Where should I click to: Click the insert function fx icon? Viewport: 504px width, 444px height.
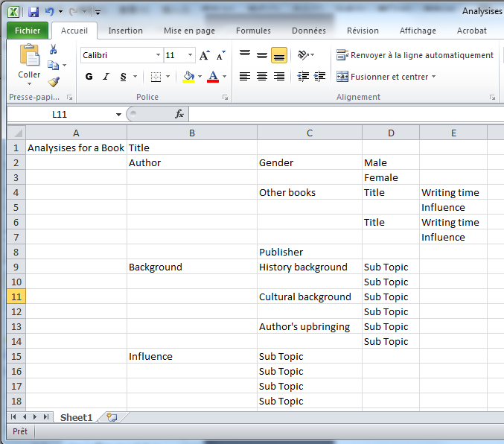tap(179, 114)
